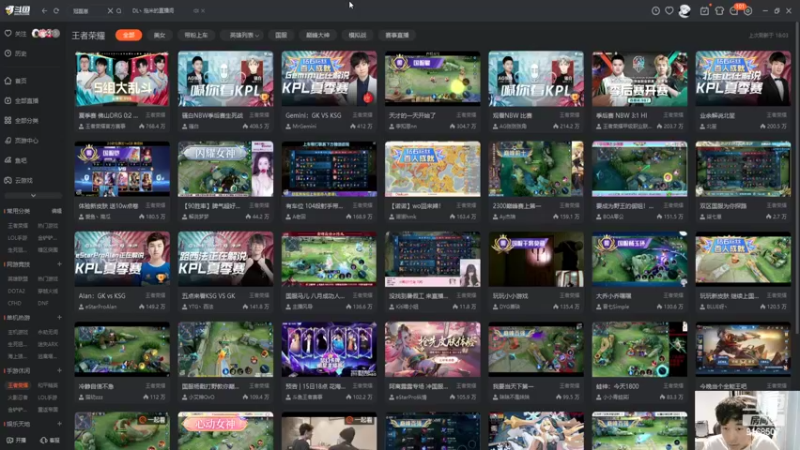
Task: Open 鱼吧 in the sidebar
Action: coord(15,160)
